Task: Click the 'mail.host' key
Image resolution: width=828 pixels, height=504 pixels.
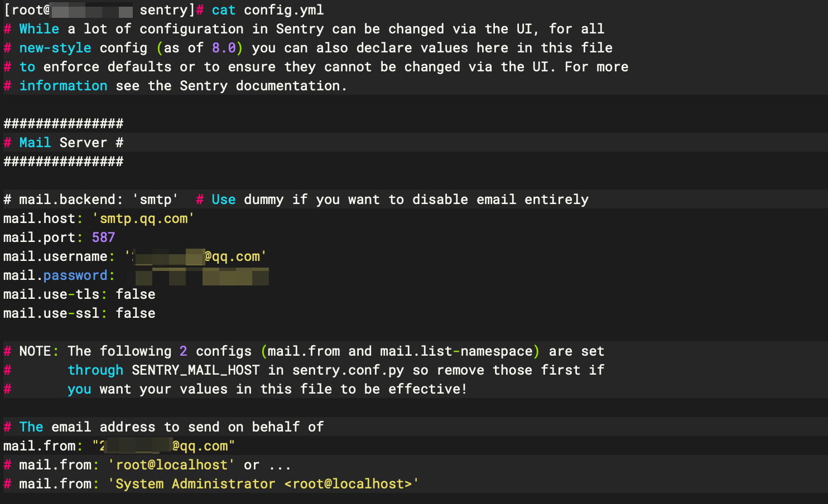Action: (39, 219)
